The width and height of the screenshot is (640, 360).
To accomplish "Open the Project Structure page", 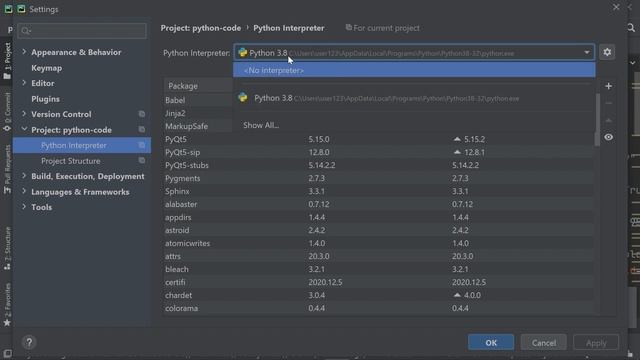I will (x=71, y=161).
